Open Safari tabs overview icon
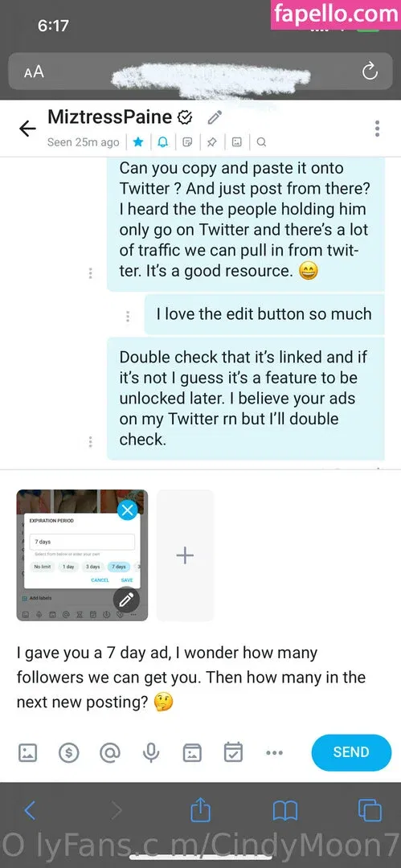The height and width of the screenshot is (868, 401). 370,810
